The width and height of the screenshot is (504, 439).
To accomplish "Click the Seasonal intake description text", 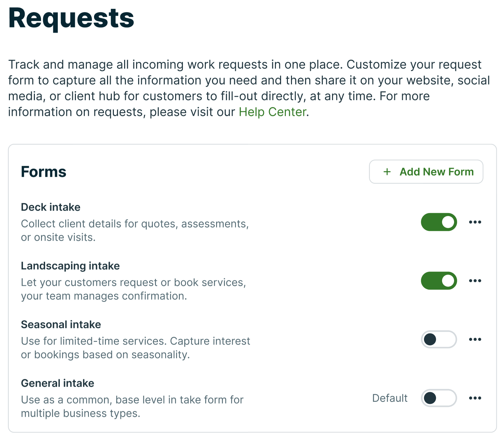I will (135, 348).
